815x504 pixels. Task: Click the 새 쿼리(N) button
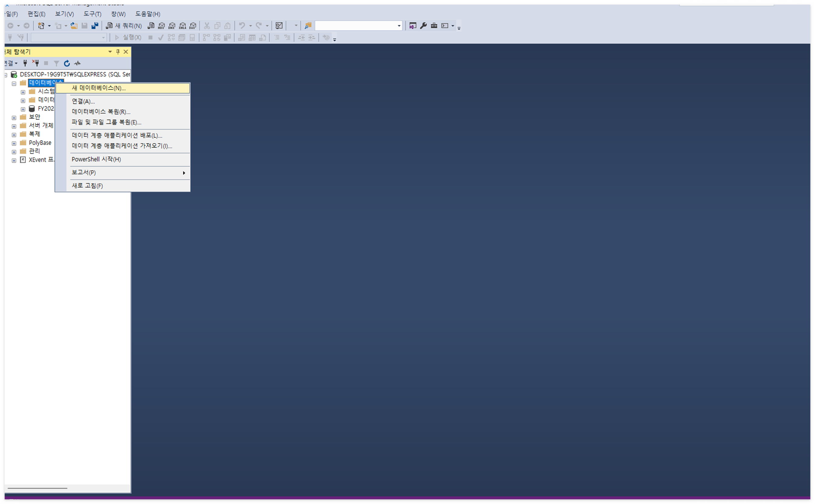124,26
